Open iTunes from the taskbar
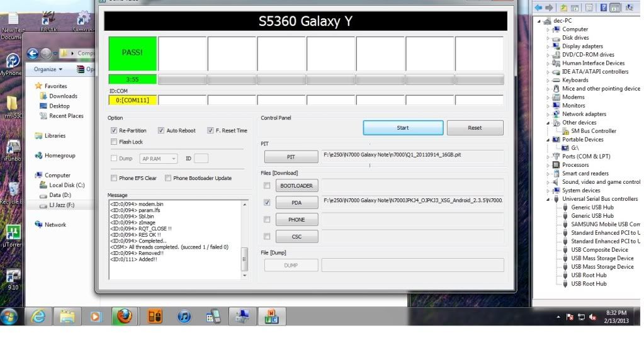This screenshot has width=644, height=362. [x=184, y=317]
